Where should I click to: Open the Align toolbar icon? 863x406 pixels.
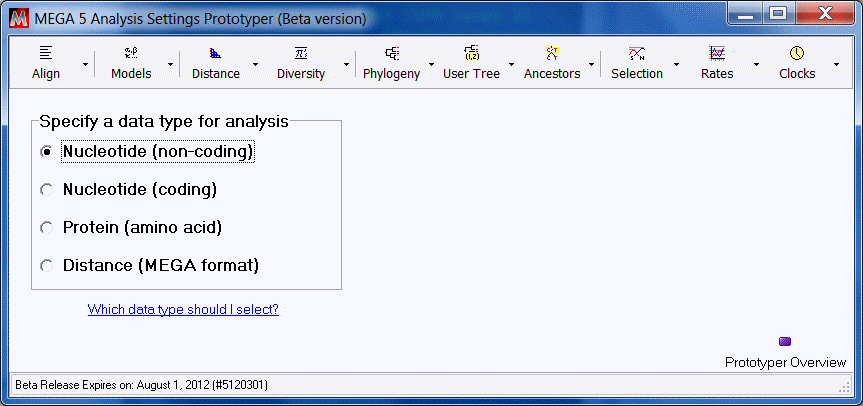pyautogui.click(x=46, y=53)
